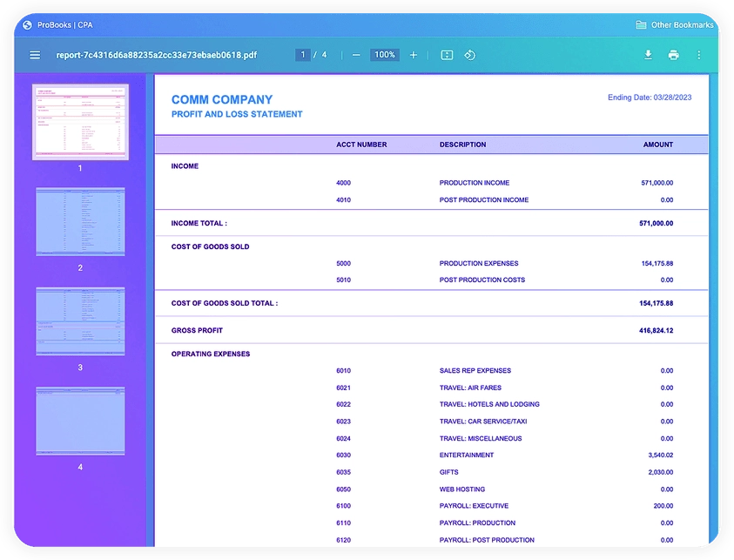
Task: Click the COMM COMPANY heading
Action: tap(222, 100)
